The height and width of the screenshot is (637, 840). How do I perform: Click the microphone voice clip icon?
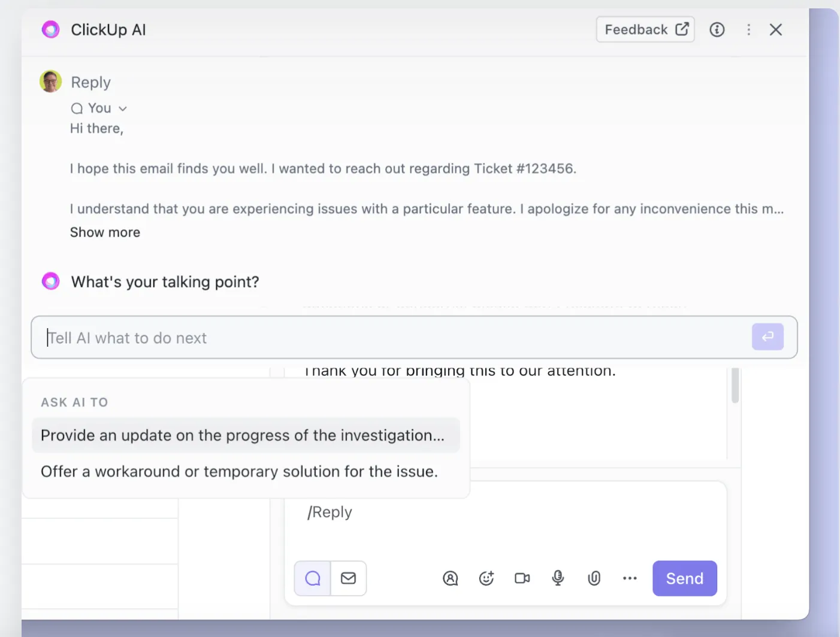(558, 578)
